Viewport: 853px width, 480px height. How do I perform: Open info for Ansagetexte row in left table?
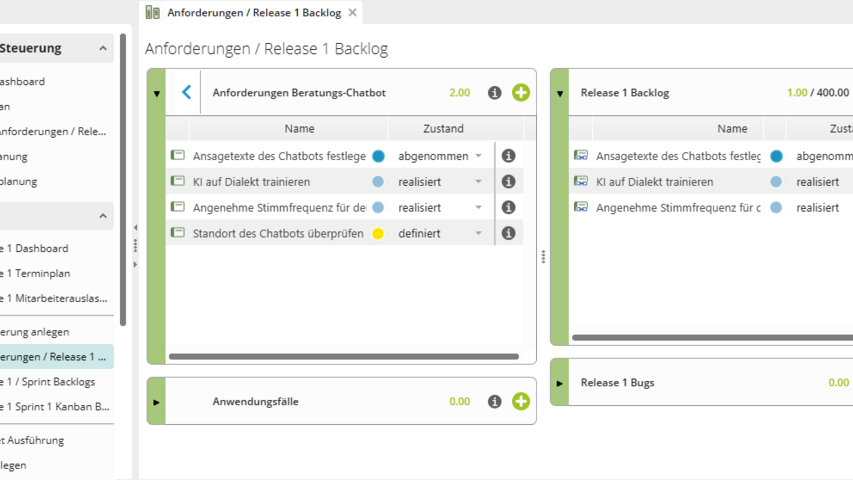click(x=508, y=156)
